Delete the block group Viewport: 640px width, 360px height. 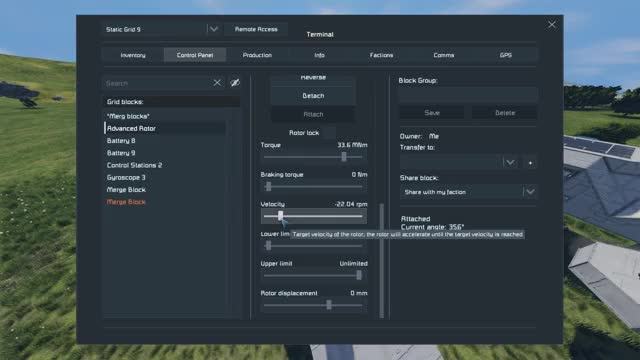(x=504, y=113)
